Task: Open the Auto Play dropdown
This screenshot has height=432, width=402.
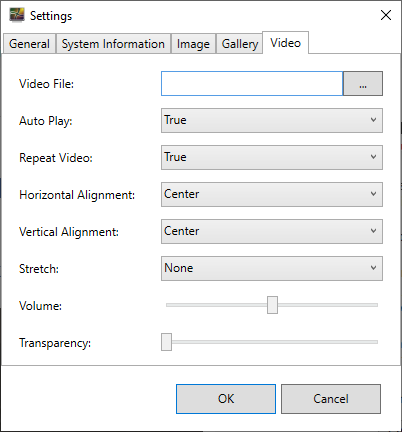Action: [272, 120]
